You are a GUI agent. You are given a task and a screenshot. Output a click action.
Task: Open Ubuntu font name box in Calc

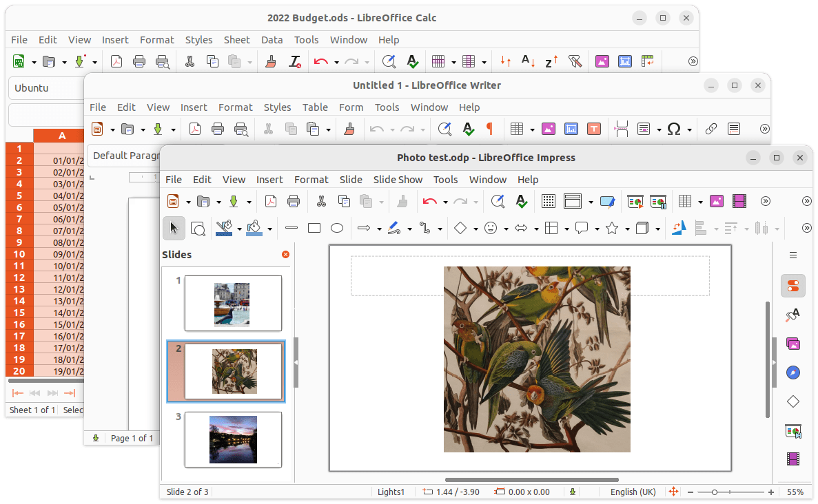click(x=47, y=87)
